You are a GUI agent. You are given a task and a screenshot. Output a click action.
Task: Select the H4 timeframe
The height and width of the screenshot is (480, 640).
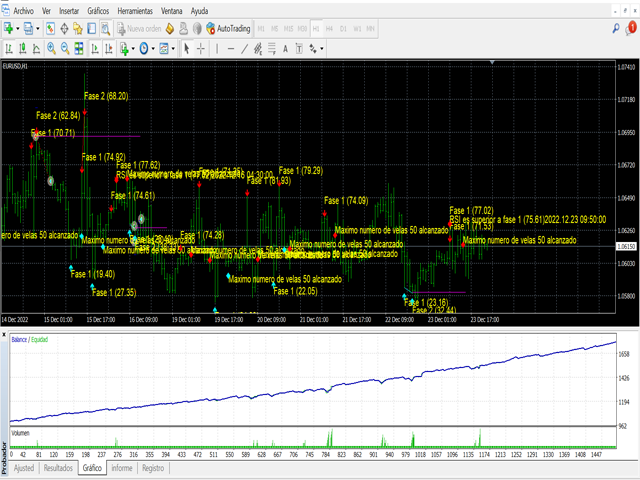point(329,29)
